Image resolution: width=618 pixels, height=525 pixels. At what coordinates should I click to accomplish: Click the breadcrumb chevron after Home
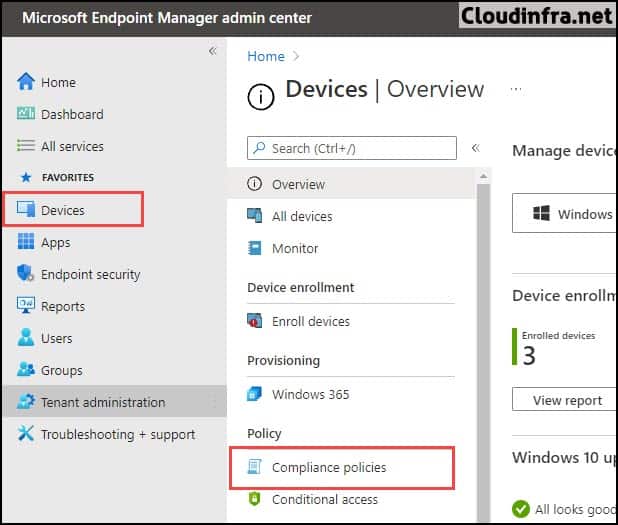(x=296, y=56)
